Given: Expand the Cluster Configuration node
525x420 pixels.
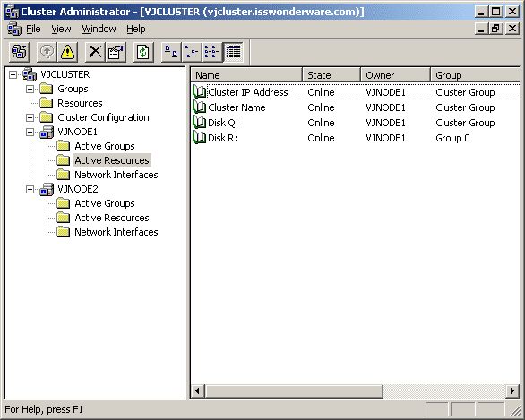Looking at the screenshot, I should [x=30, y=118].
